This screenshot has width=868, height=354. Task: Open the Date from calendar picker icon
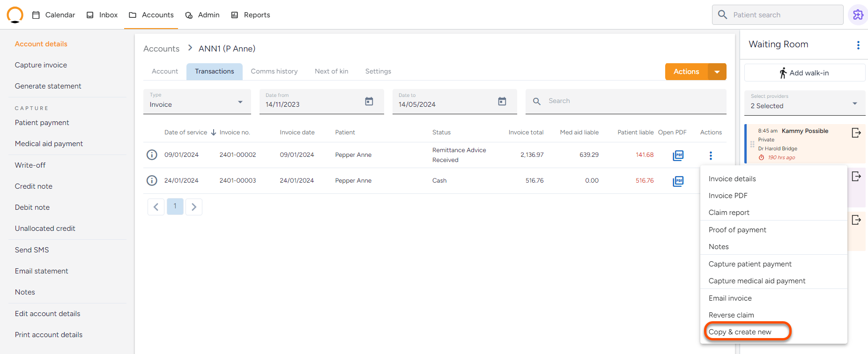point(369,101)
